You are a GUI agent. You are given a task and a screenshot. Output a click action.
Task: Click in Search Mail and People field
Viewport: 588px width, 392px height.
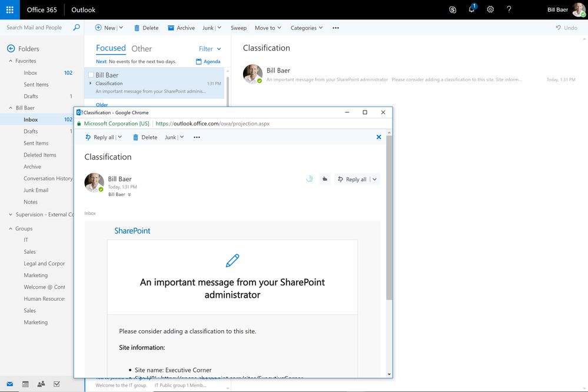click(x=34, y=28)
